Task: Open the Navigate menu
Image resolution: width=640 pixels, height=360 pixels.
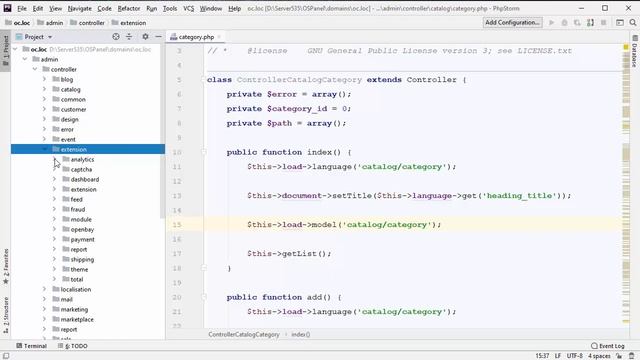Action: [80, 8]
